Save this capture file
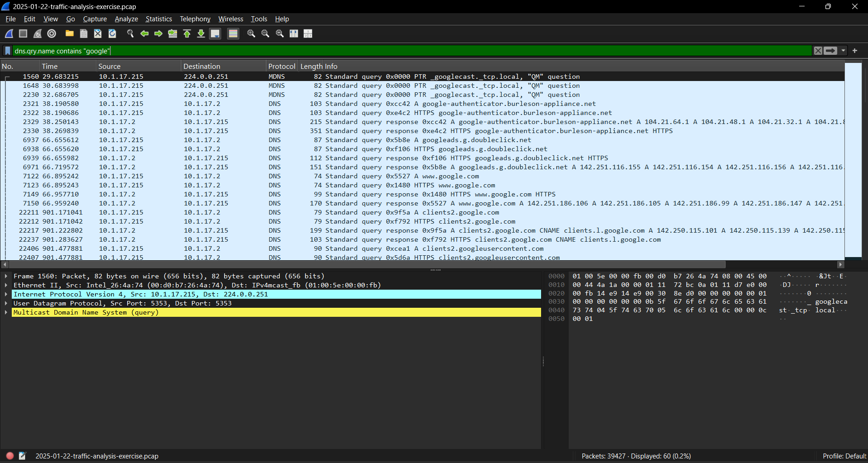The image size is (868, 463). click(84, 33)
